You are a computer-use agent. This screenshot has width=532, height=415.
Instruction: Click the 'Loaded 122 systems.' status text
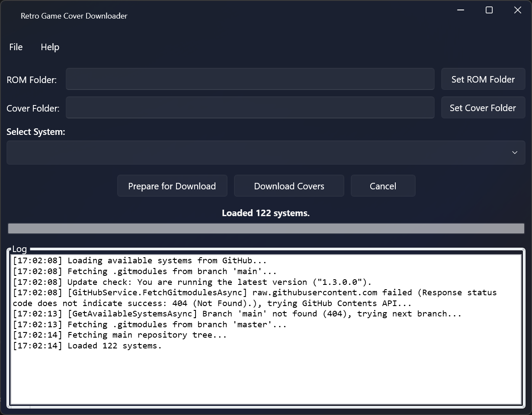point(266,213)
